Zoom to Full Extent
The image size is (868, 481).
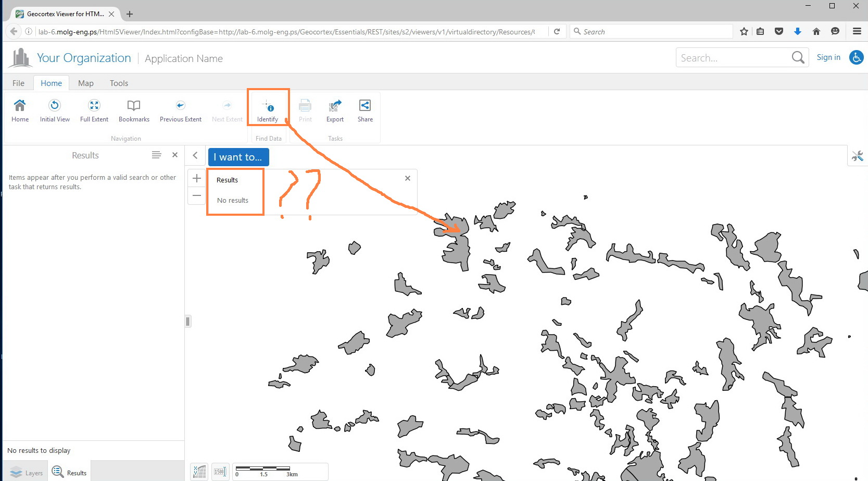[94, 110]
